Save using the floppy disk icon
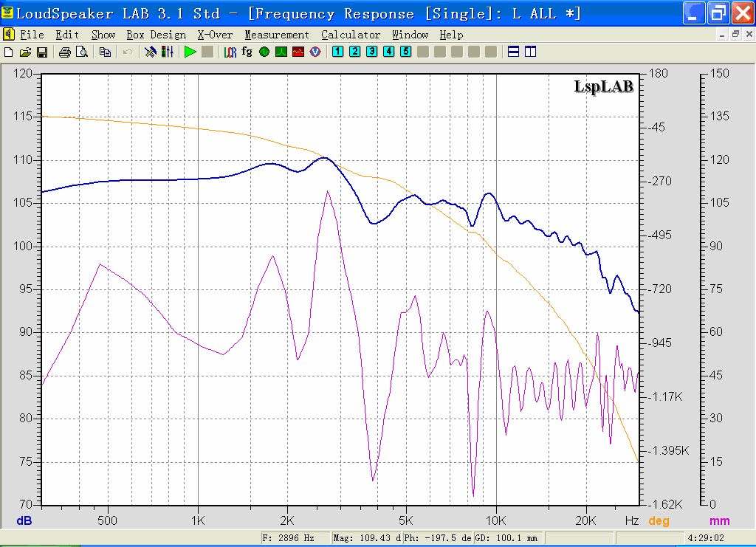 point(42,52)
